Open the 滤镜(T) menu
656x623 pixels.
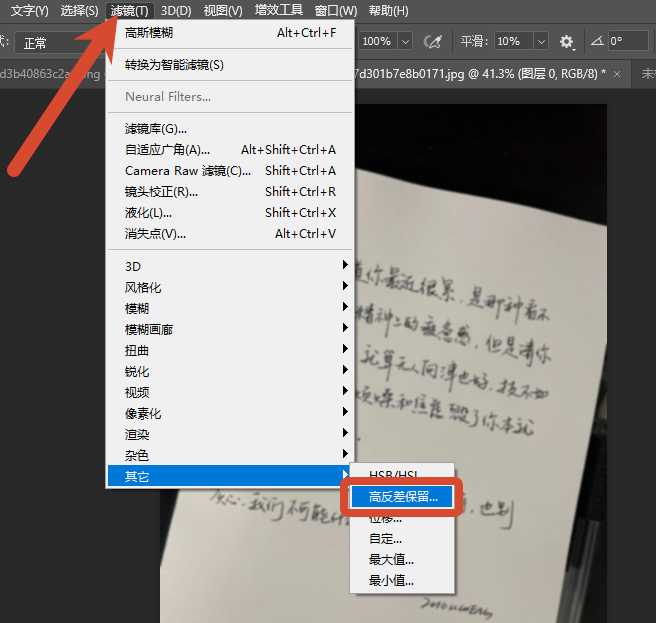pyautogui.click(x=130, y=10)
